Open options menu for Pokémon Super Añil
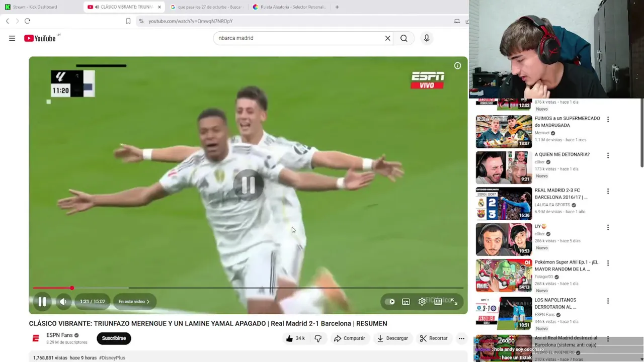The height and width of the screenshot is (362, 644). coord(608,263)
